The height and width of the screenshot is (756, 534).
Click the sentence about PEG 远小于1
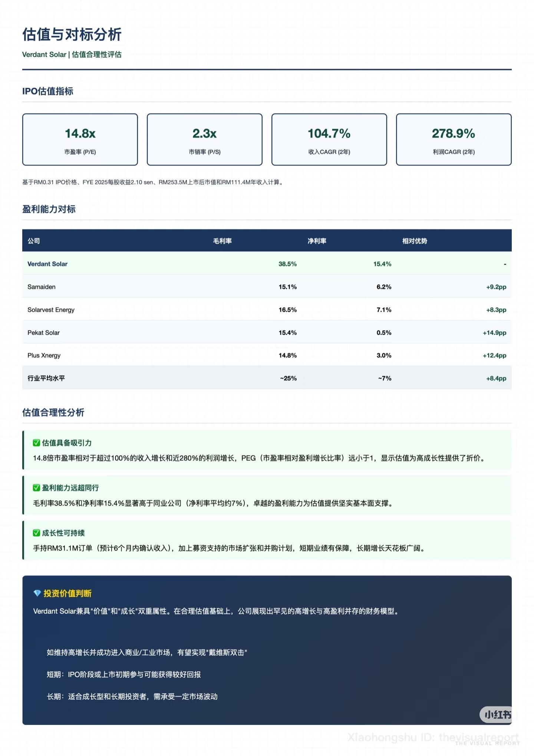[259, 458]
